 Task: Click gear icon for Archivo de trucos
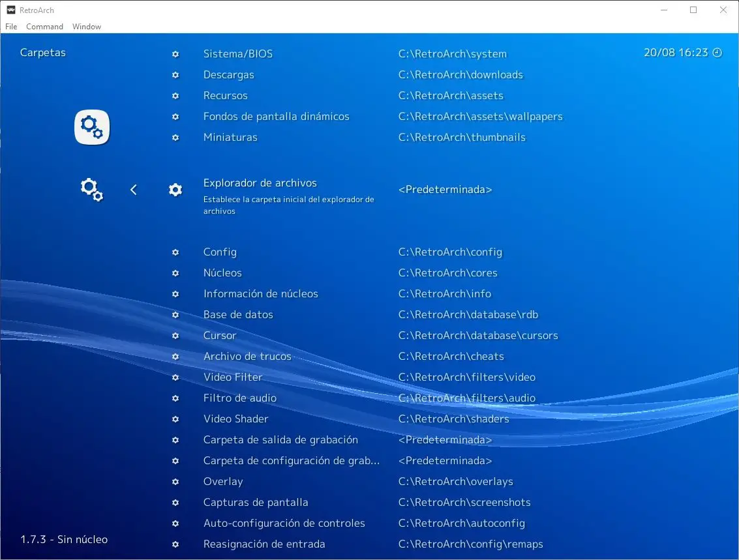point(175,357)
